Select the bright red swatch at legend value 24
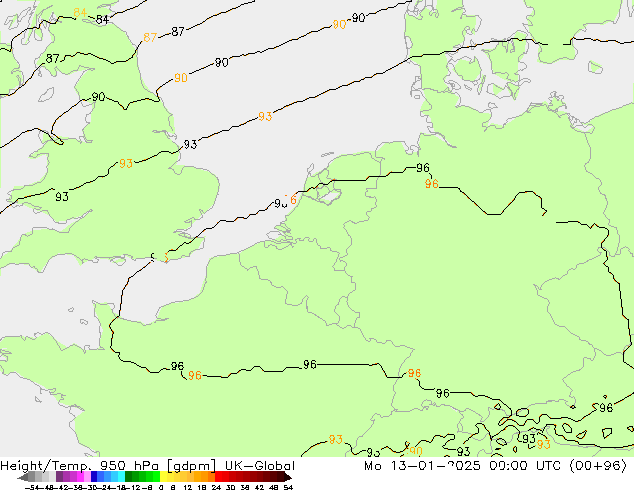 218,477
